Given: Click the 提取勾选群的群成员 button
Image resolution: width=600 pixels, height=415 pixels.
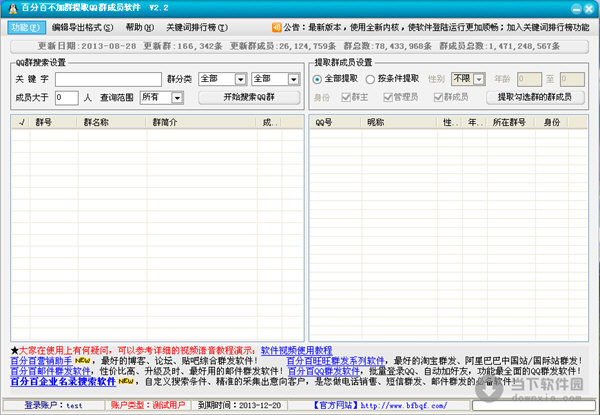Looking at the screenshot, I should [x=535, y=97].
